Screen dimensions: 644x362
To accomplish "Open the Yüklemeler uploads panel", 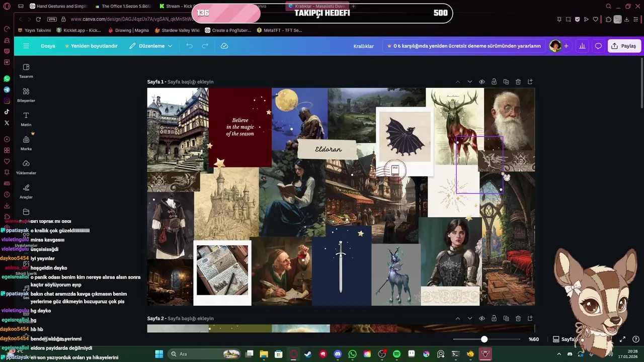I will tap(26, 167).
